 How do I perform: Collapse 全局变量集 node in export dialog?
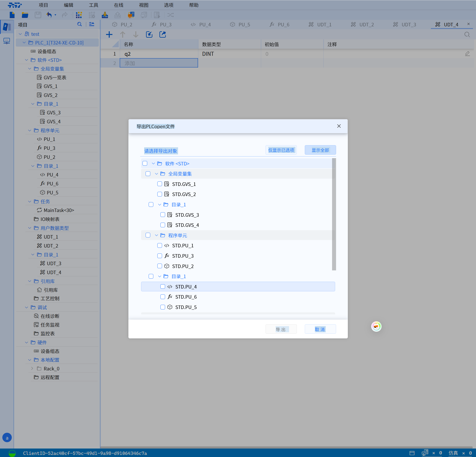click(156, 174)
